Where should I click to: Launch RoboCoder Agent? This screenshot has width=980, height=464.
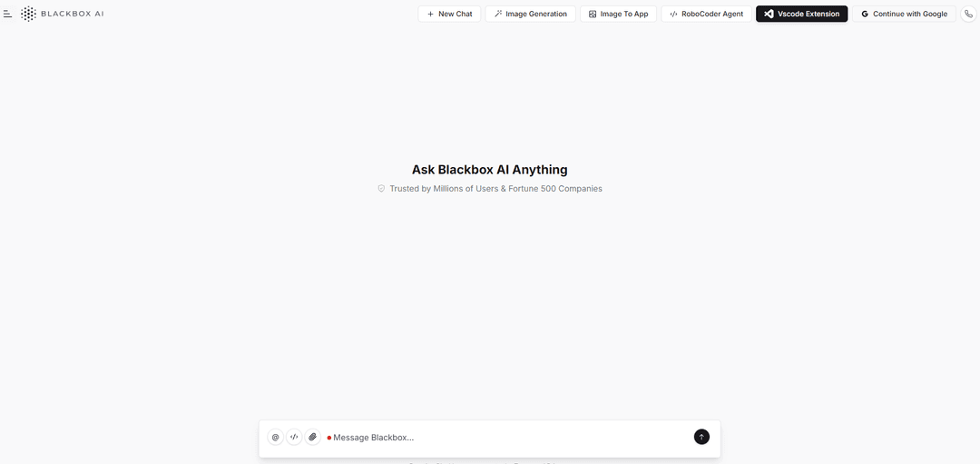pos(706,14)
